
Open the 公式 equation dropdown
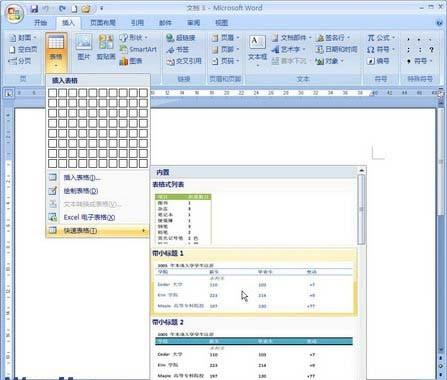pyautogui.click(x=381, y=38)
